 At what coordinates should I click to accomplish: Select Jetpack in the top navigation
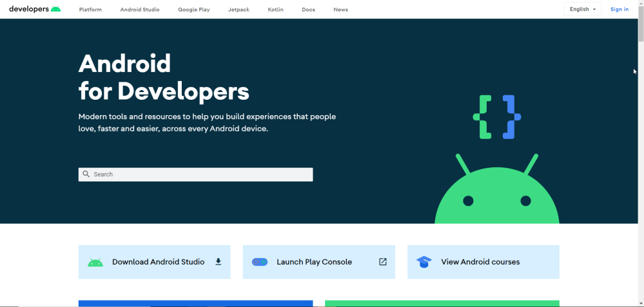point(239,10)
